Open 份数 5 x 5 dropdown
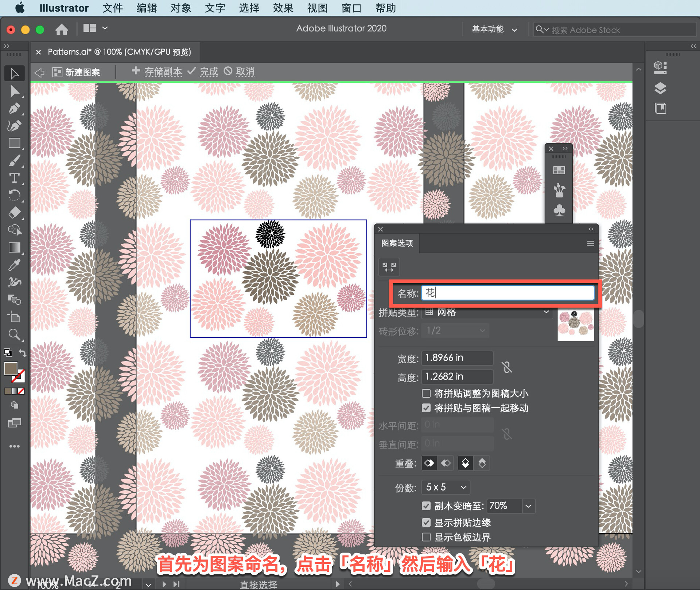This screenshot has width=700, height=590. (446, 487)
